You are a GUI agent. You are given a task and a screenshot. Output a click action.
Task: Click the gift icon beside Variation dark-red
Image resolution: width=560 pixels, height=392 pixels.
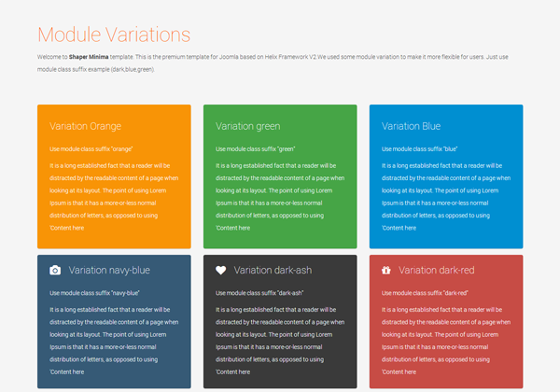tap(386, 271)
